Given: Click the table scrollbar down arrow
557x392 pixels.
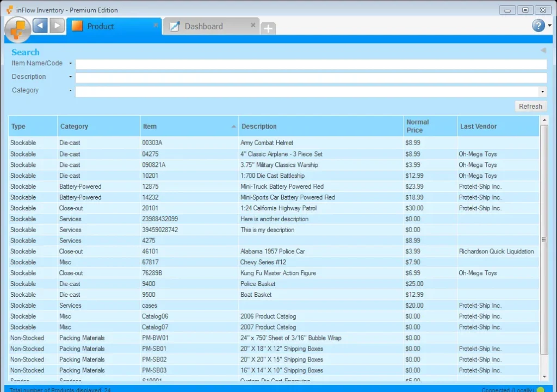Looking at the screenshot, I should (544, 377).
